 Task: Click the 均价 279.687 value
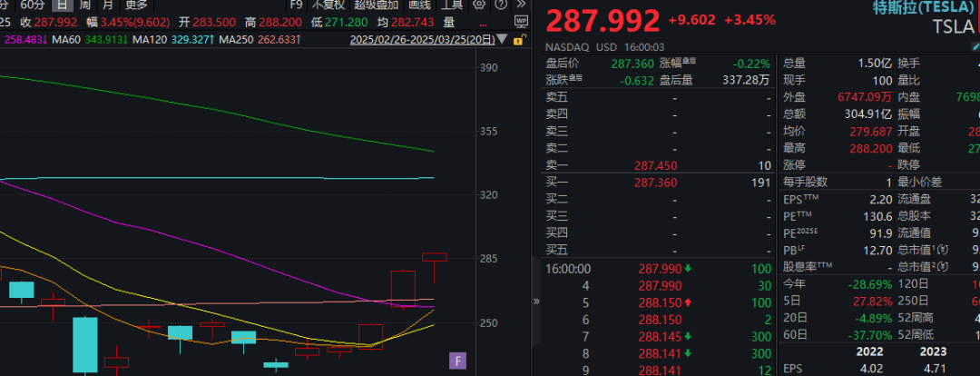pos(871,132)
